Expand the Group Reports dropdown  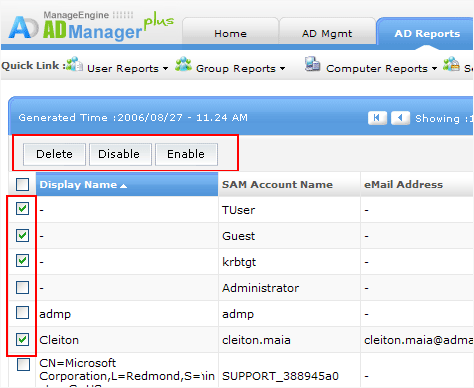pyautogui.click(x=282, y=69)
